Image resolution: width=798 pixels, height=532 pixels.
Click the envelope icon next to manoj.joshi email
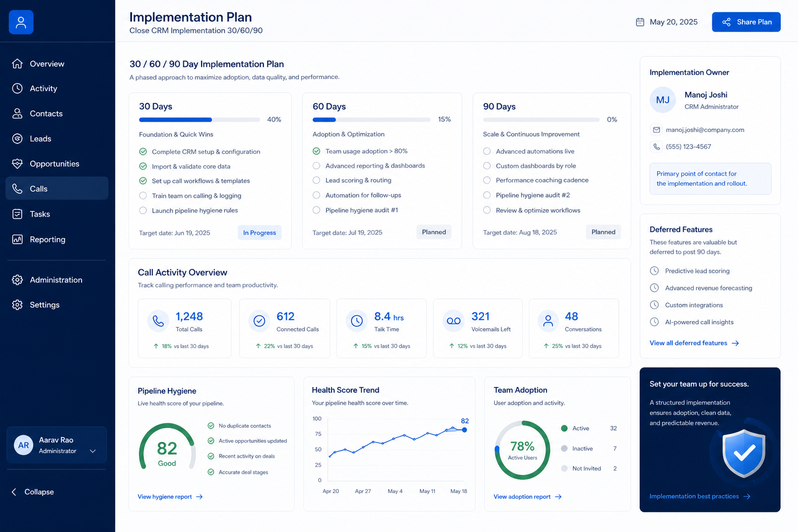656,130
